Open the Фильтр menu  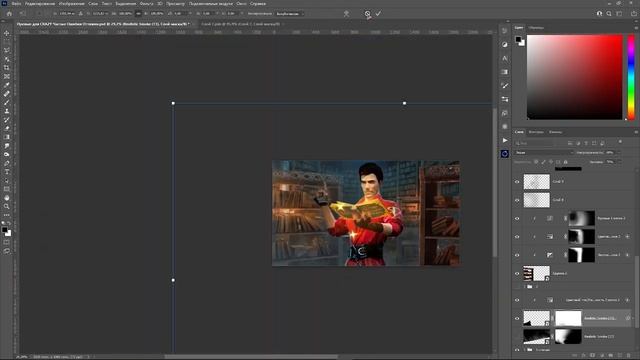[146, 4]
